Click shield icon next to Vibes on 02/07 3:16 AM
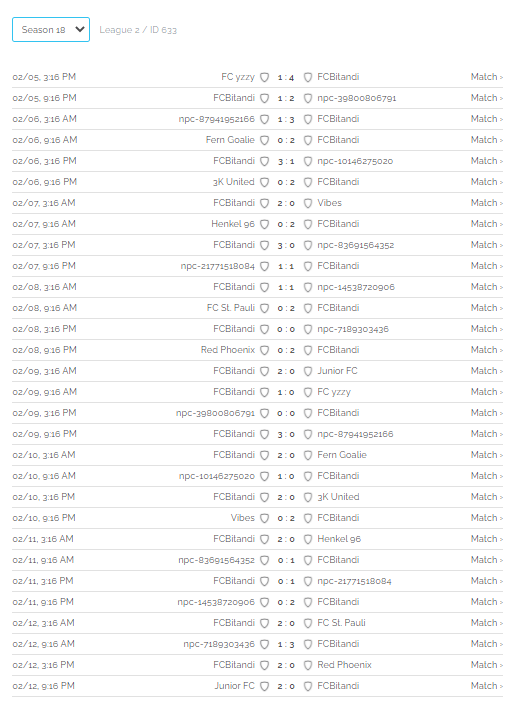Screen dimensions: 523x719 [x=308, y=203]
